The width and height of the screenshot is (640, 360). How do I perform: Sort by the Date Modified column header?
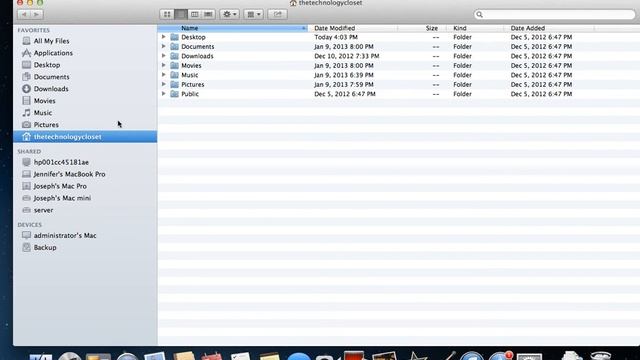coord(353,28)
